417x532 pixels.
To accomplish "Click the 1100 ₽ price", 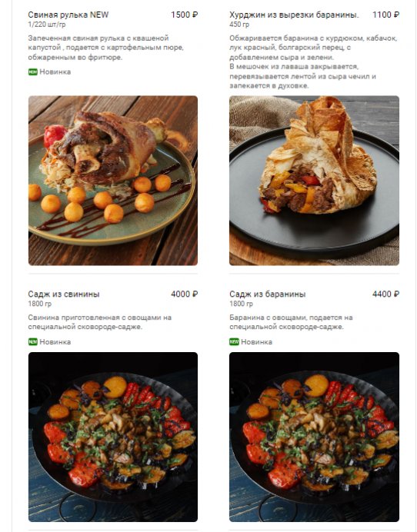I will [385, 15].
